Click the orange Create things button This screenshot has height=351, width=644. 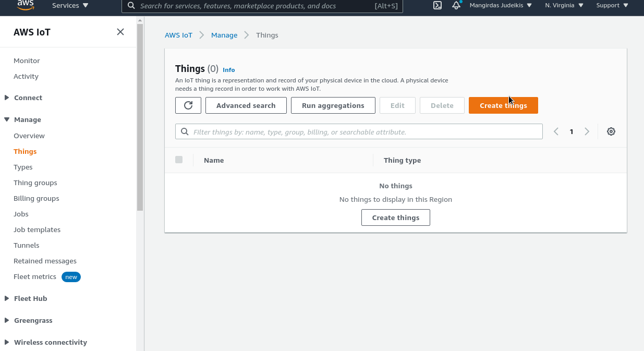(503, 105)
